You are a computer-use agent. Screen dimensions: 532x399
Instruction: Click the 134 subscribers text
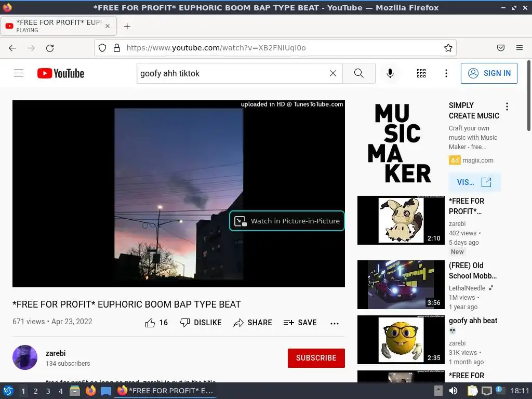[68, 363]
